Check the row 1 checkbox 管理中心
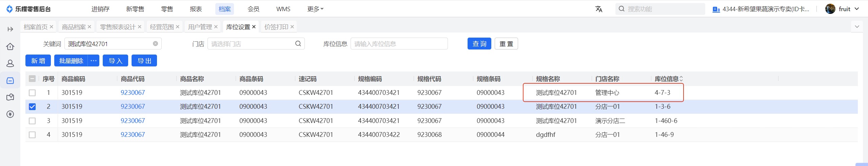The width and height of the screenshot is (868, 166). point(32,93)
